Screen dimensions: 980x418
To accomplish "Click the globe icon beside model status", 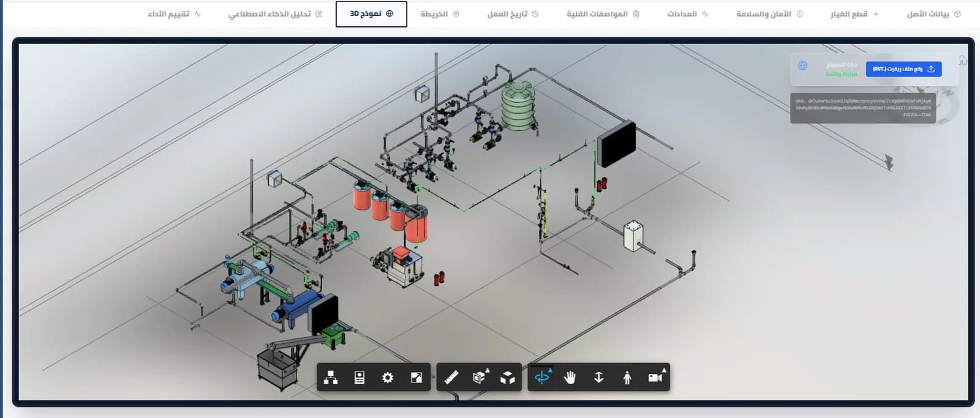I will 802,65.
